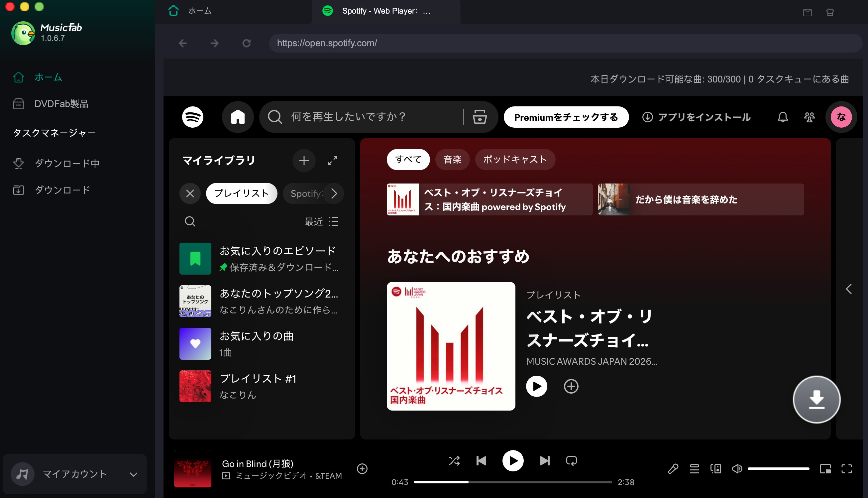Open あなたのトップソング playlist in library
Screen dimensions: 868x498
point(262,301)
